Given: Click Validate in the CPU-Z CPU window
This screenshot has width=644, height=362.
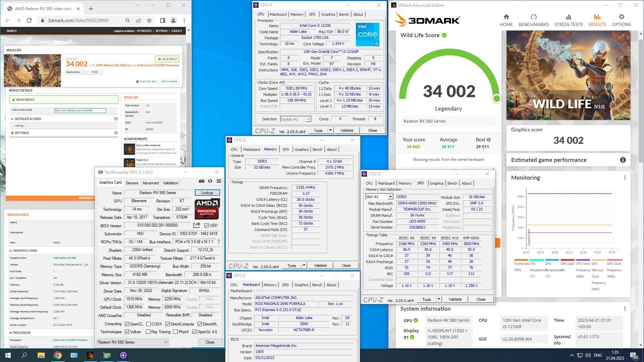Looking at the screenshot, I should 347,130.
